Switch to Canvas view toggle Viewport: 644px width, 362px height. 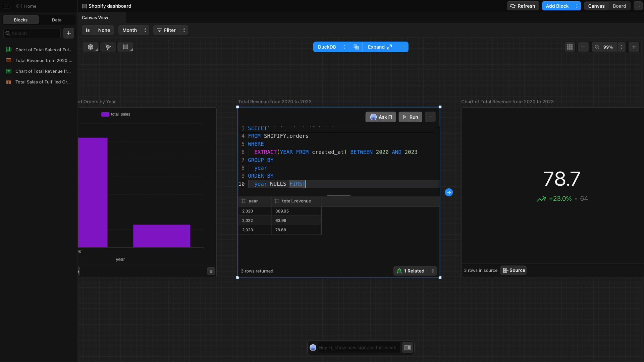click(x=596, y=6)
